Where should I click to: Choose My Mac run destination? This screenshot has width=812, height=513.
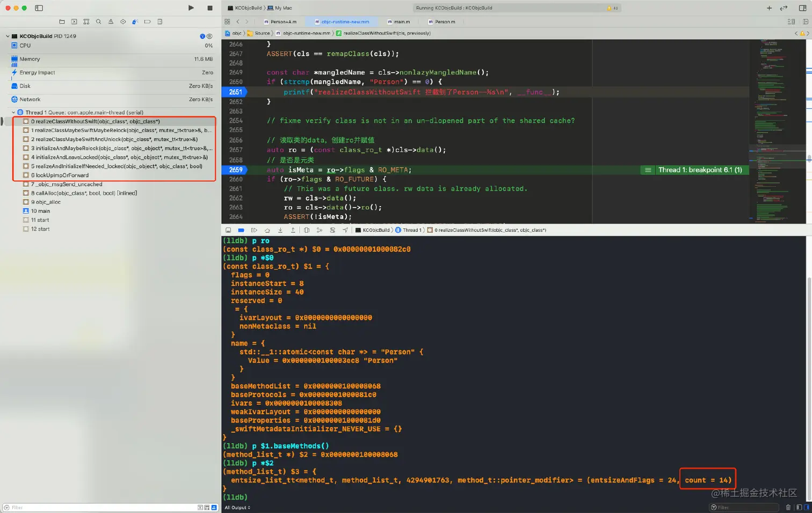(x=280, y=8)
